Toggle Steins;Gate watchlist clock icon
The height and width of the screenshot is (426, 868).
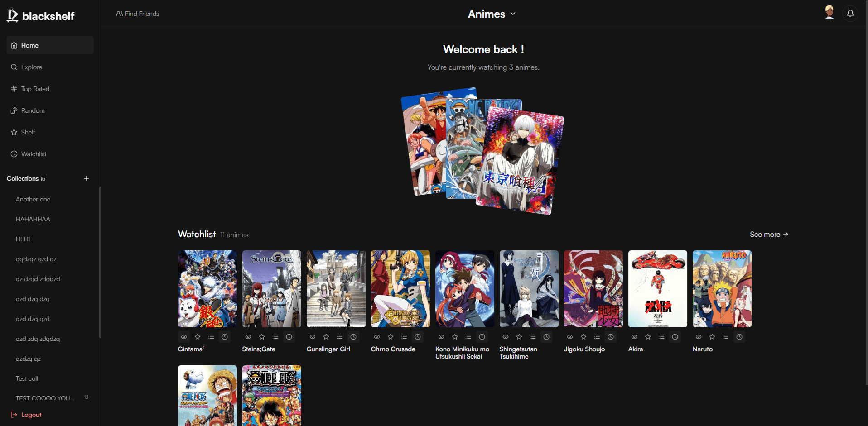[289, 337]
